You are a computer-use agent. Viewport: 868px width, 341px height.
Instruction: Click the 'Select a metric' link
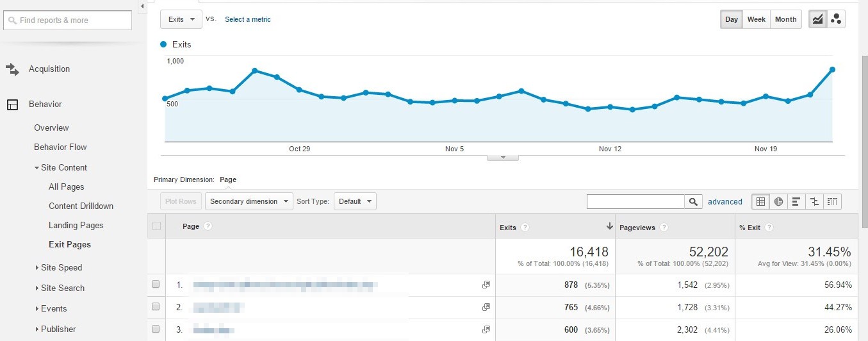(x=247, y=19)
